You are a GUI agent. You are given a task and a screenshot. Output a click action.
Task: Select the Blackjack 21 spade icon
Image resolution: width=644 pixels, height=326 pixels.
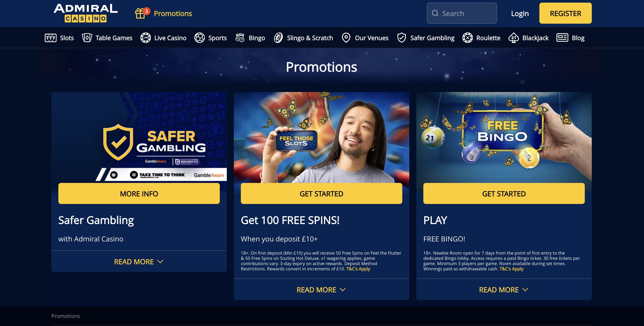coord(513,38)
